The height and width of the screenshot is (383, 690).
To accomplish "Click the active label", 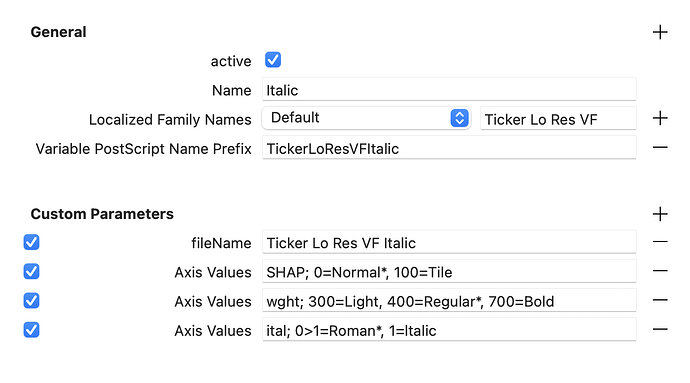I will pyautogui.click(x=231, y=61).
